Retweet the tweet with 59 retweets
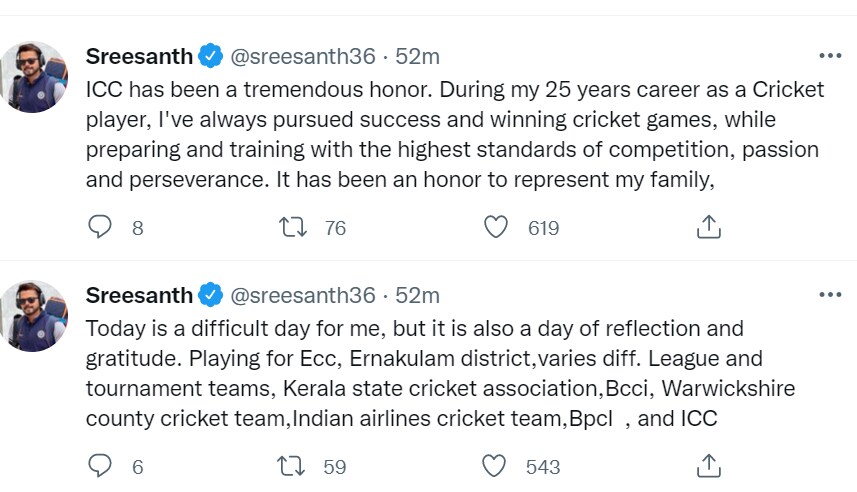The image size is (857, 492). pos(291,466)
